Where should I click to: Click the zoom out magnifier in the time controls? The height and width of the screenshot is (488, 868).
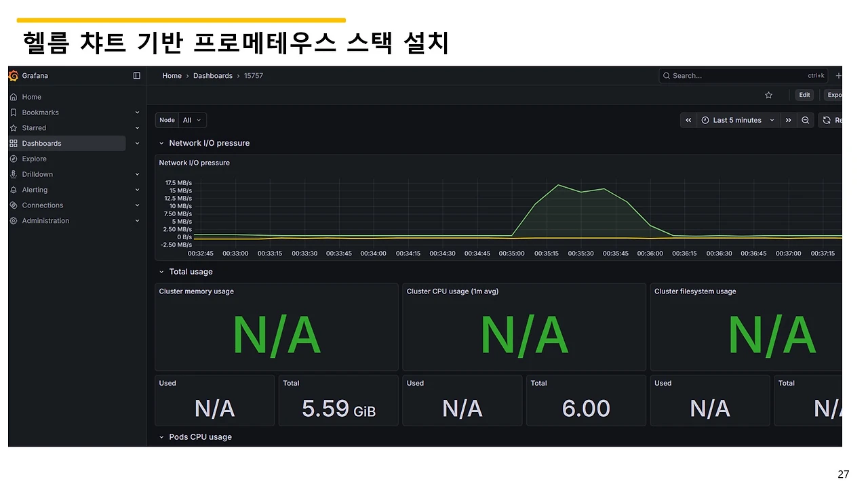point(806,120)
